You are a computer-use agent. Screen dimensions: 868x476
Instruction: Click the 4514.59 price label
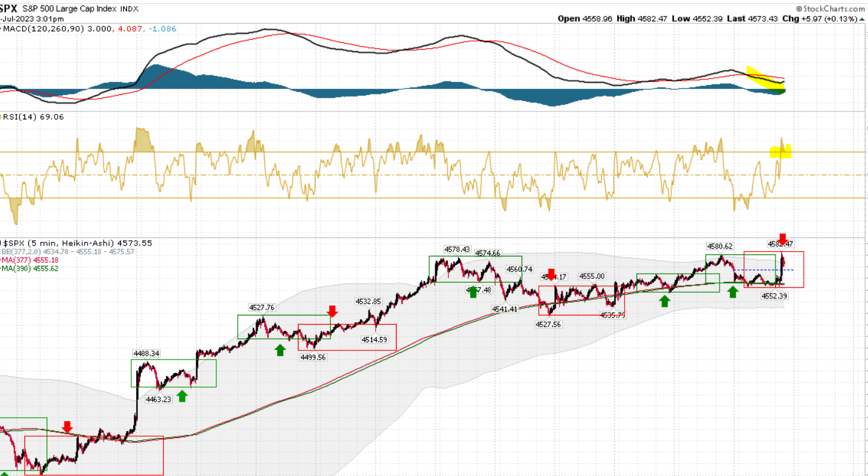point(374,339)
